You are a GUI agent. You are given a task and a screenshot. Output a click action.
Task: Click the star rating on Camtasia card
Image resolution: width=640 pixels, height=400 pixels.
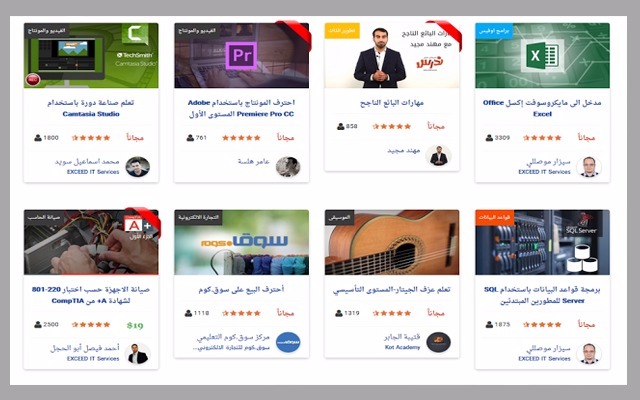pyautogui.click(x=91, y=138)
